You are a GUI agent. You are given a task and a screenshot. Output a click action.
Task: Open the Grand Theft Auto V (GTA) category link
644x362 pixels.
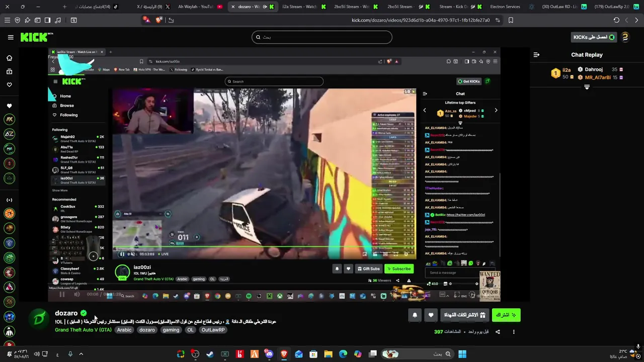(x=83, y=330)
